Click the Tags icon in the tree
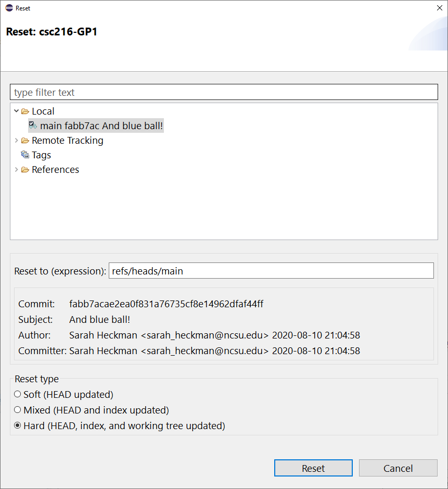This screenshot has height=489, width=448. (25, 155)
